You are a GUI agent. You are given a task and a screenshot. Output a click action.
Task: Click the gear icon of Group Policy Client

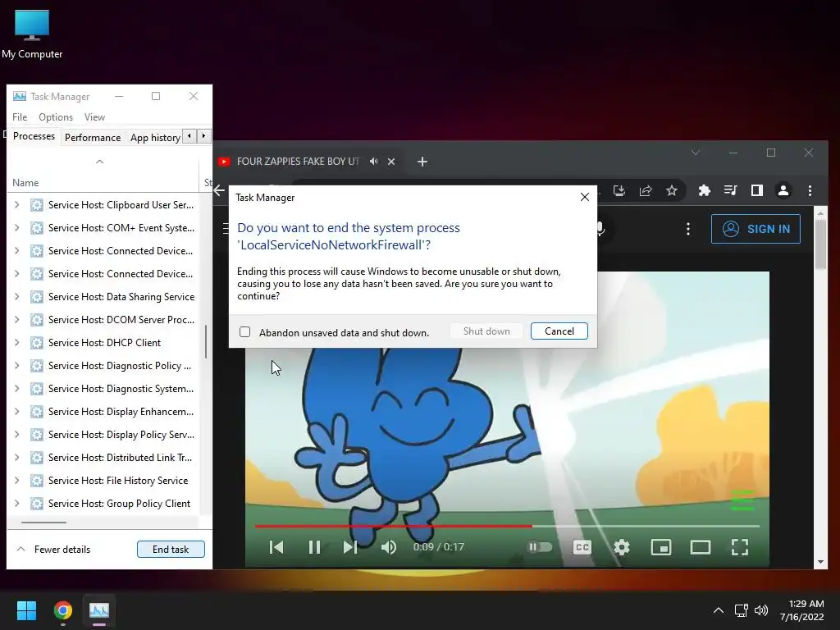[36, 504]
